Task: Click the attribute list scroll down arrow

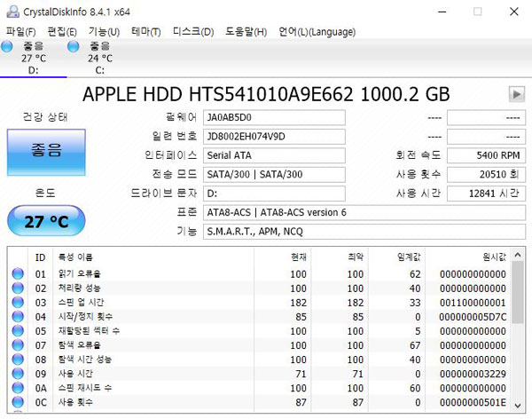Action: click(x=518, y=405)
